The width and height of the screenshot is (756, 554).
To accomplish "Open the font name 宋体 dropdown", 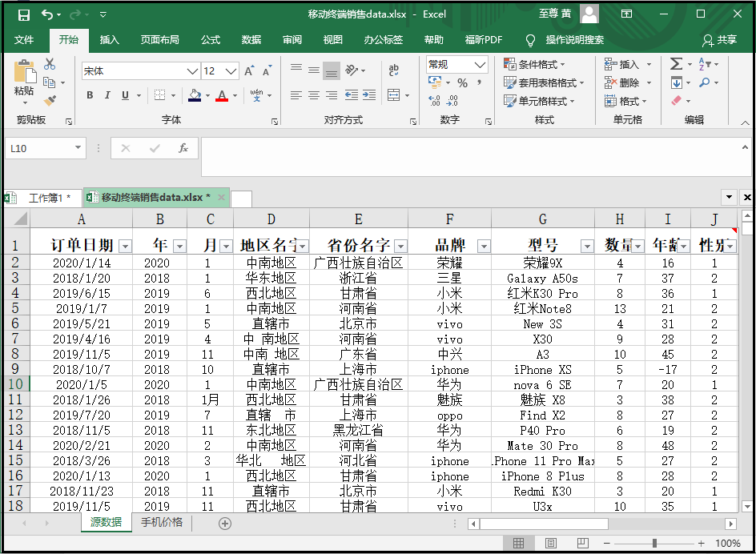I will [x=192, y=71].
